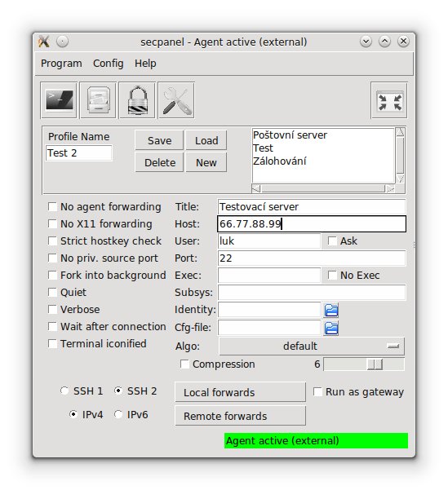Click the X window menu icon in titlebar
This screenshot has width=448, height=490.
click(x=44, y=42)
